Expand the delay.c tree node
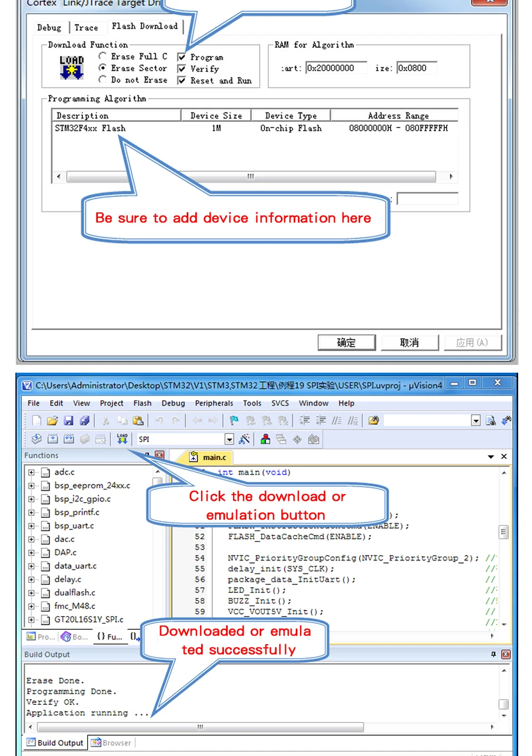The image size is (532, 756). [x=31, y=579]
